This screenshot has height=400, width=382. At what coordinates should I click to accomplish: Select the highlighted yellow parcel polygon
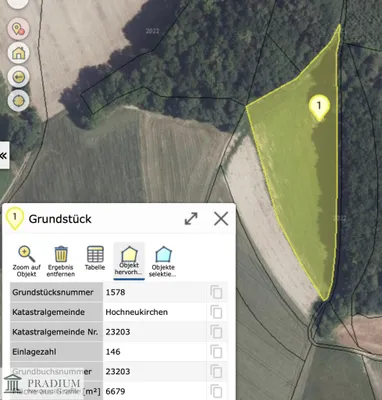(x=300, y=173)
